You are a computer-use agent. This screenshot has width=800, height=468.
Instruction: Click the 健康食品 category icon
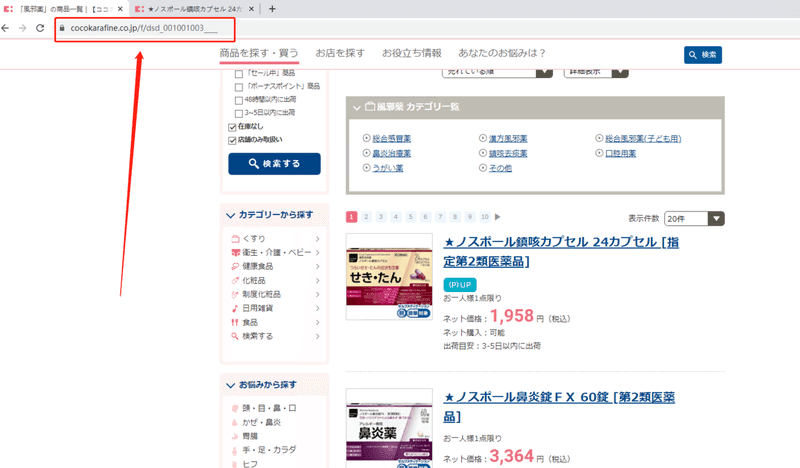(x=235, y=266)
